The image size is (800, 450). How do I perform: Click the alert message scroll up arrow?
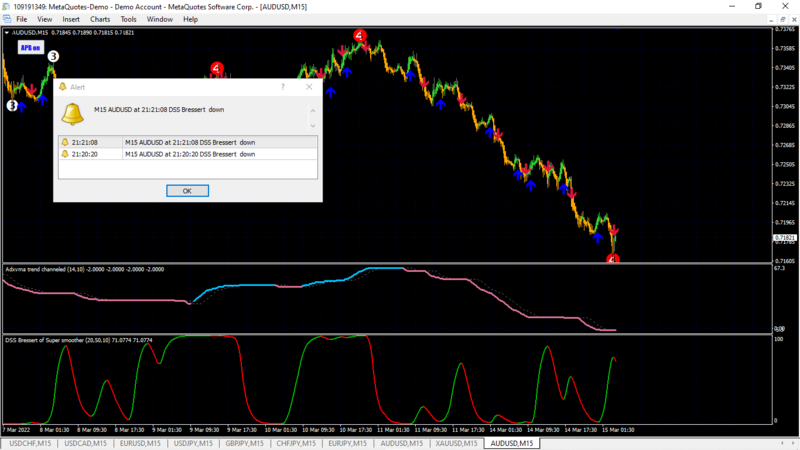tap(313, 111)
